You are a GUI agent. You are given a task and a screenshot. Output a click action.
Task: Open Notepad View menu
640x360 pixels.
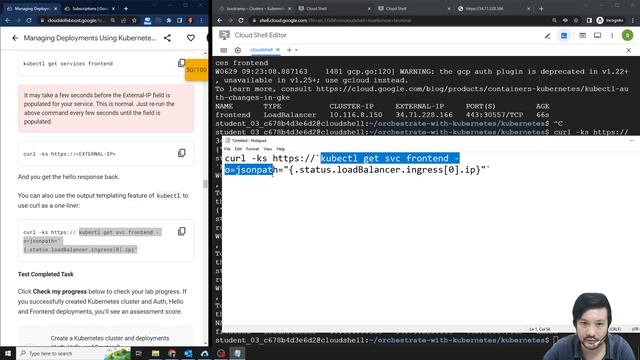[267, 149]
